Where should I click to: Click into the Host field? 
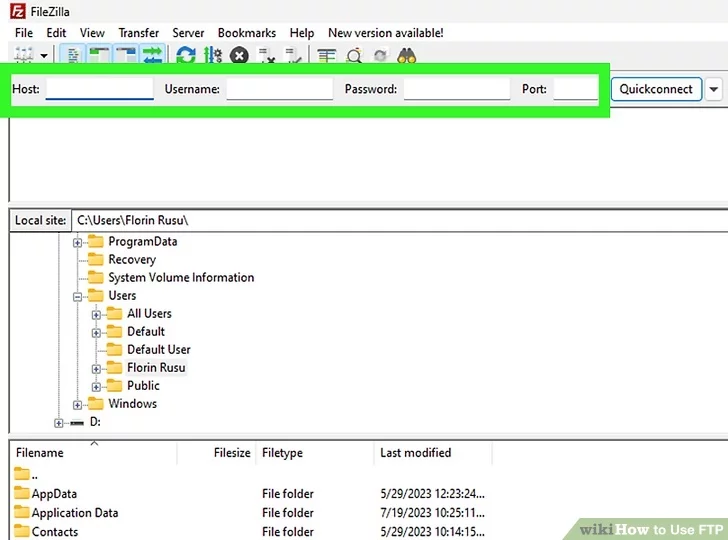point(99,89)
